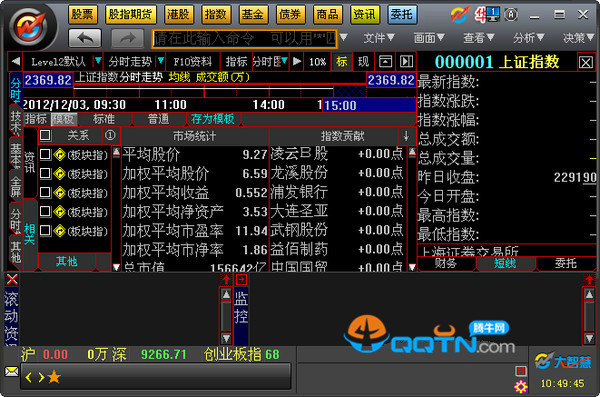The image size is (600, 397).
Task: Click the forward arrow navigation button
Action: [127, 38]
